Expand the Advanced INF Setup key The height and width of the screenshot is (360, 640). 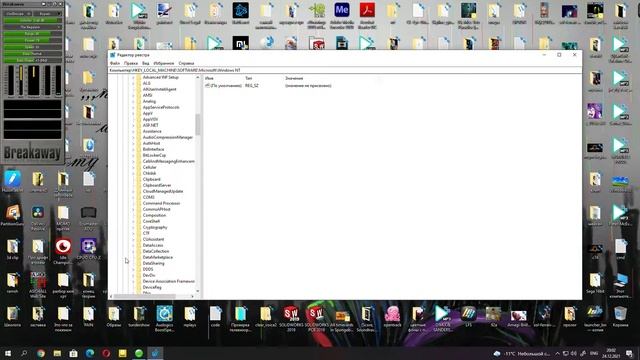pyautogui.click(x=133, y=77)
